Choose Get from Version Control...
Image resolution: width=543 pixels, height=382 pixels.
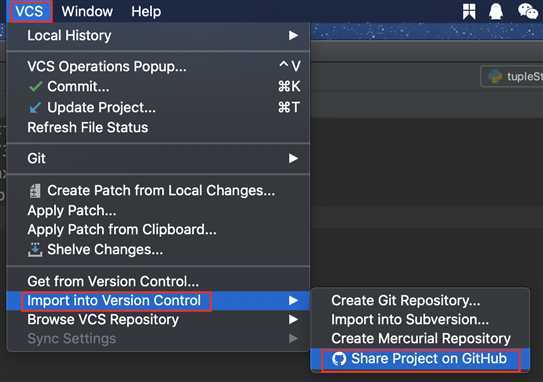pos(113,282)
